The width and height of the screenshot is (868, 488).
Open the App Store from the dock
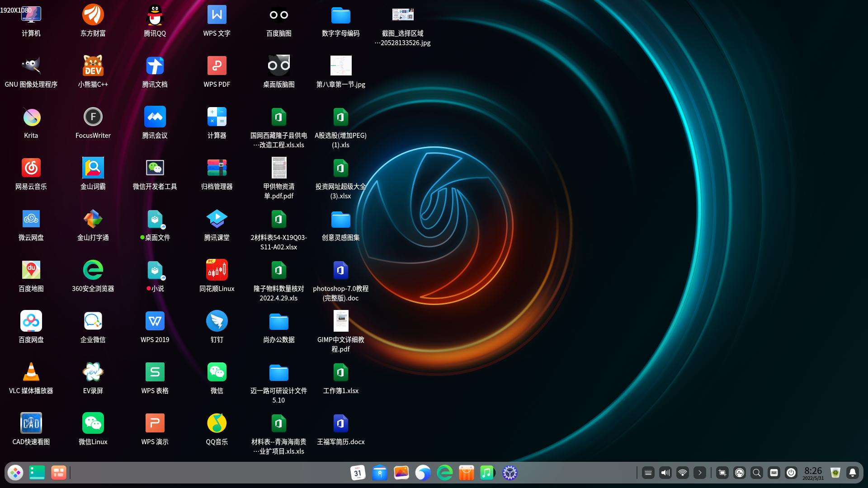pyautogui.click(x=466, y=473)
